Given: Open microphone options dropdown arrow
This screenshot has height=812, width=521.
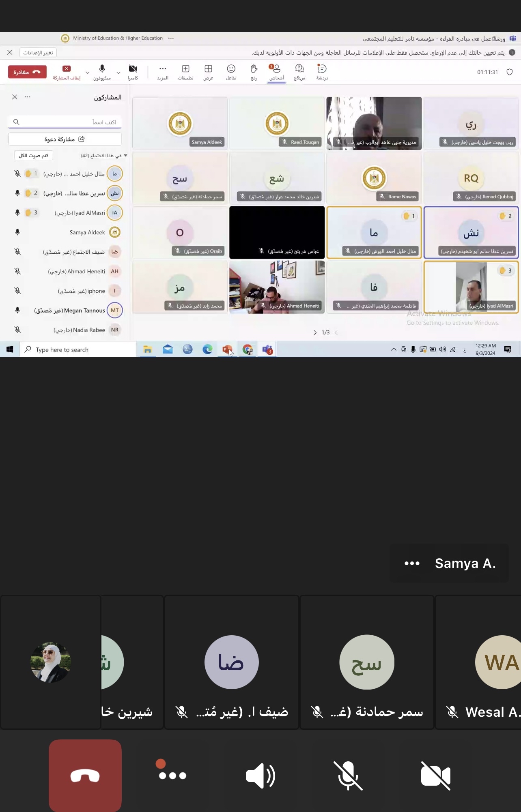Looking at the screenshot, I should pos(118,73).
